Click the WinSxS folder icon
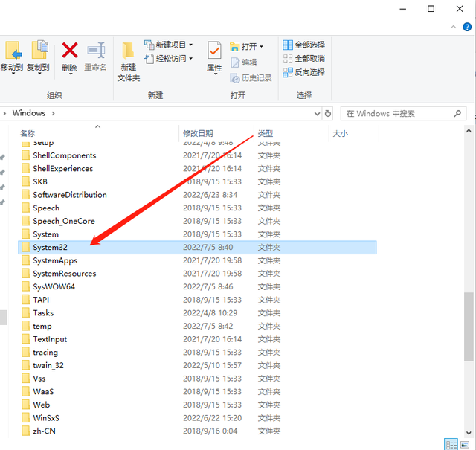This screenshot has width=476, height=450. [x=25, y=418]
